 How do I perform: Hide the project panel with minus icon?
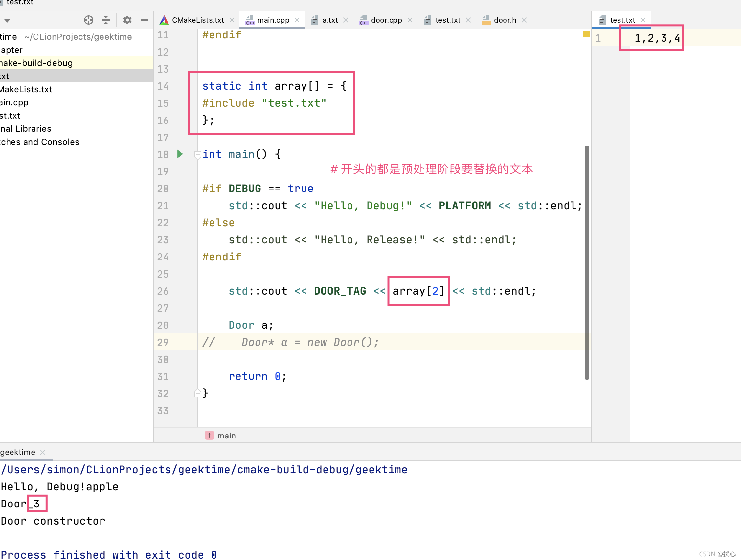(145, 20)
